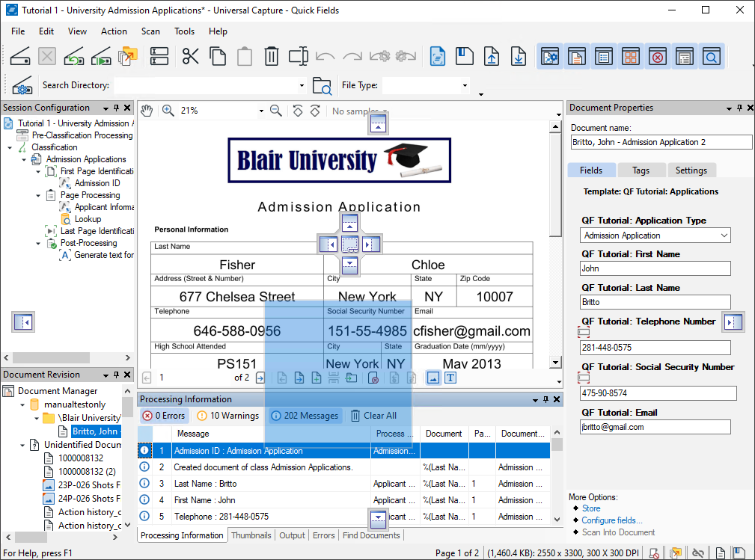Collapse the Admission Applications tree node

pyautogui.click(x=25, y=159)
